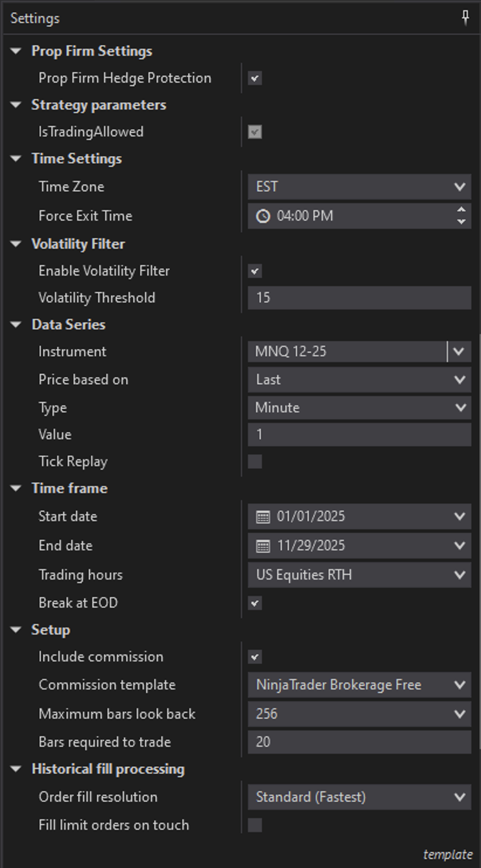Screen dimensions: 481x868
Task: Disable the Enable Volatility Filter checkbox
Action: click(x=255, y=271)
